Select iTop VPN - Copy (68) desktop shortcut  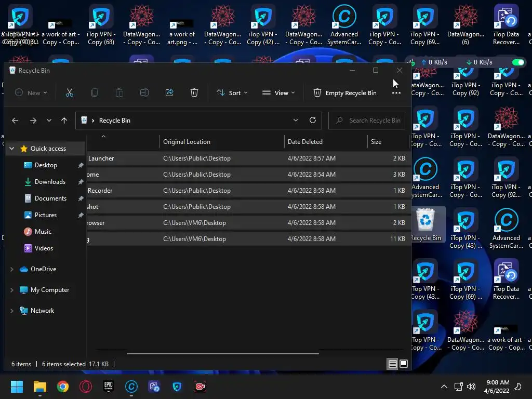101,25
